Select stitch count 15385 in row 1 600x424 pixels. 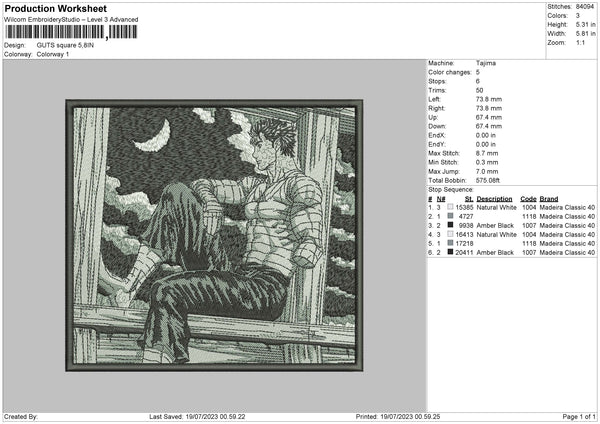(x=465, y=207)
